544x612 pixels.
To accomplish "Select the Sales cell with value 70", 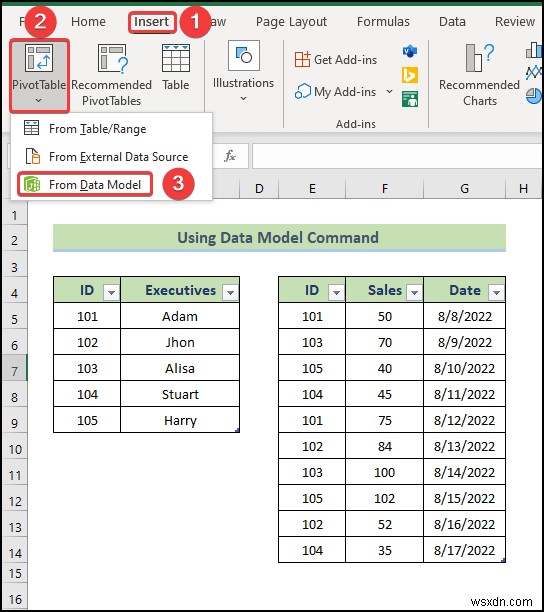I will tap(384, 342).
